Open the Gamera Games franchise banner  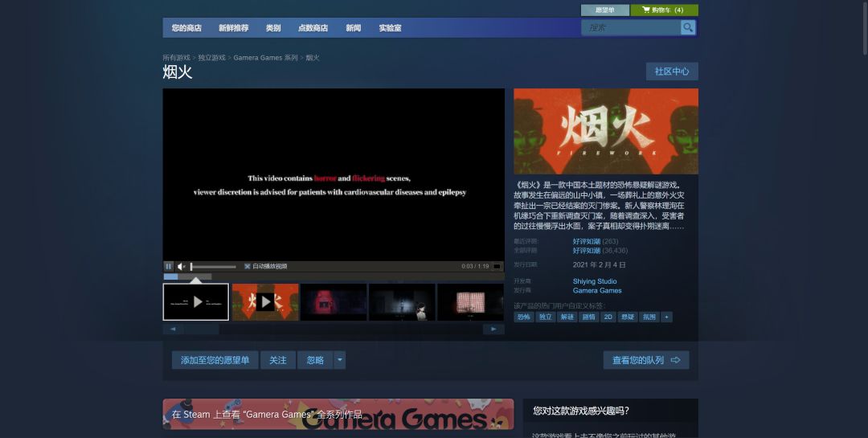[338, 414]
